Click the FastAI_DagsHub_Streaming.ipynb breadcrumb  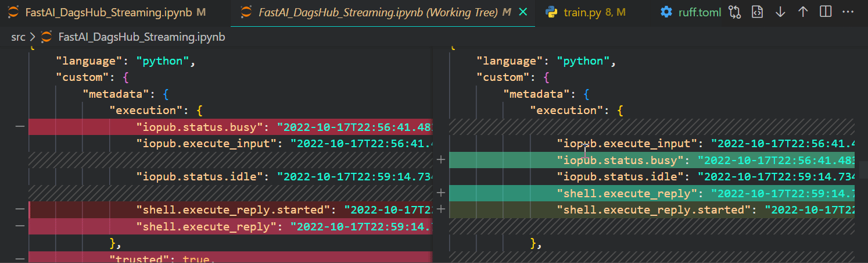(142, 37)
